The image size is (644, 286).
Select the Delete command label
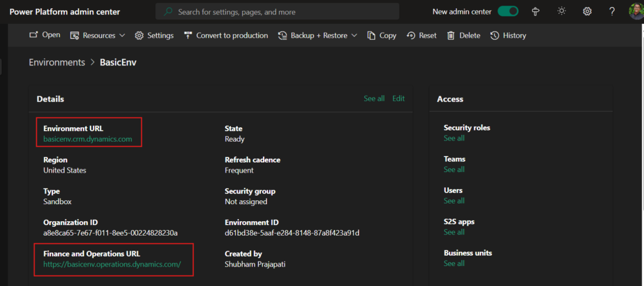(470, 36)
